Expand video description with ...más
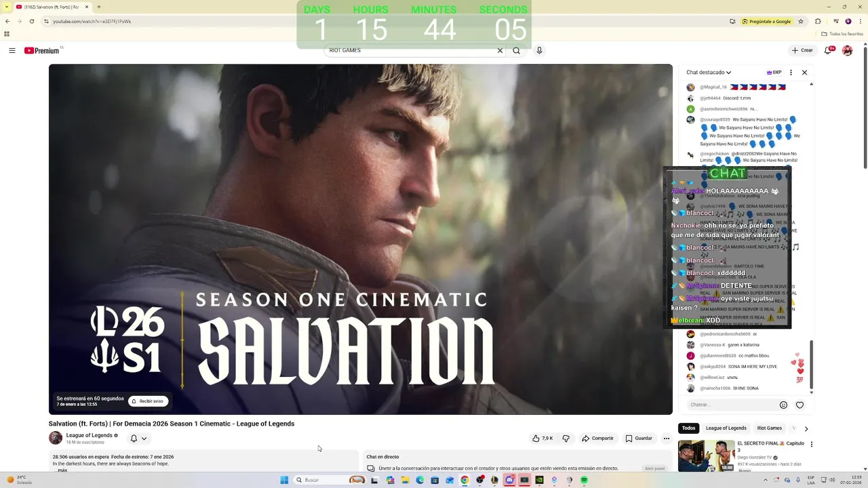 coord(62,470)
